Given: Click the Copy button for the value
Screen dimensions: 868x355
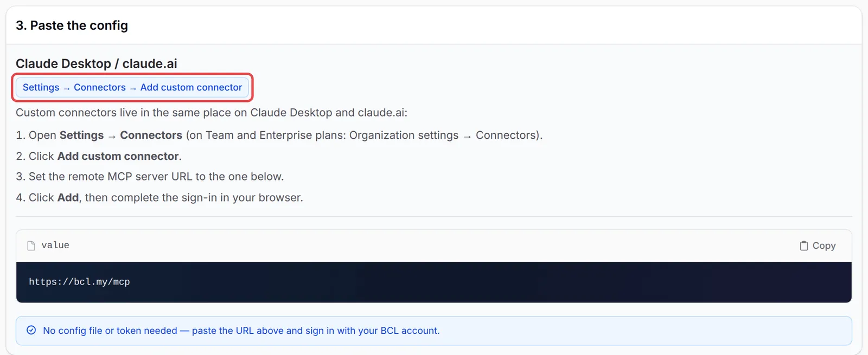Looking at the screenshot, I should (818, 246).
